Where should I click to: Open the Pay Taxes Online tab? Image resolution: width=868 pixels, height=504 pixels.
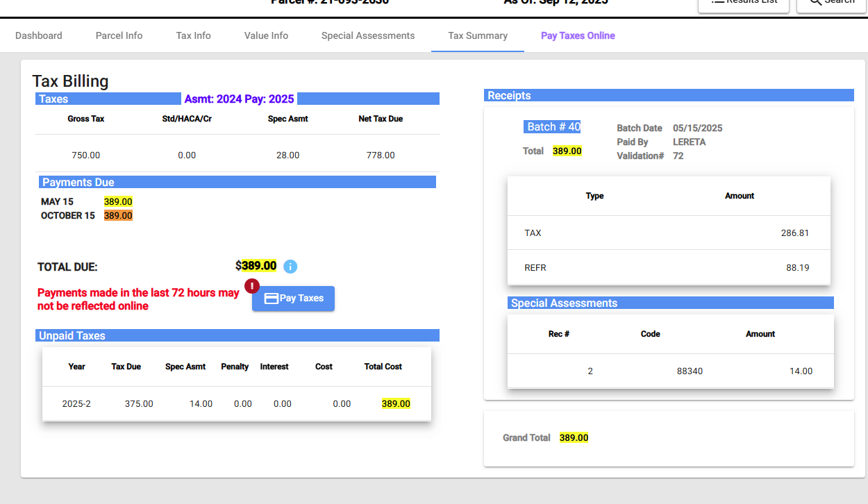(x=578, y=35)
